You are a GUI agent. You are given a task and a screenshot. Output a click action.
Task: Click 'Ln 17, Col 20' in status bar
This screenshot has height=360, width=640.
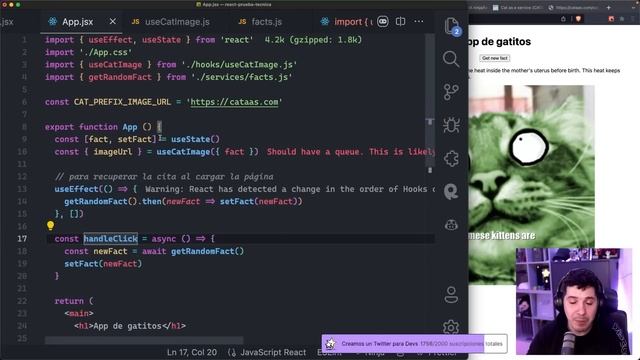[192, 352]
